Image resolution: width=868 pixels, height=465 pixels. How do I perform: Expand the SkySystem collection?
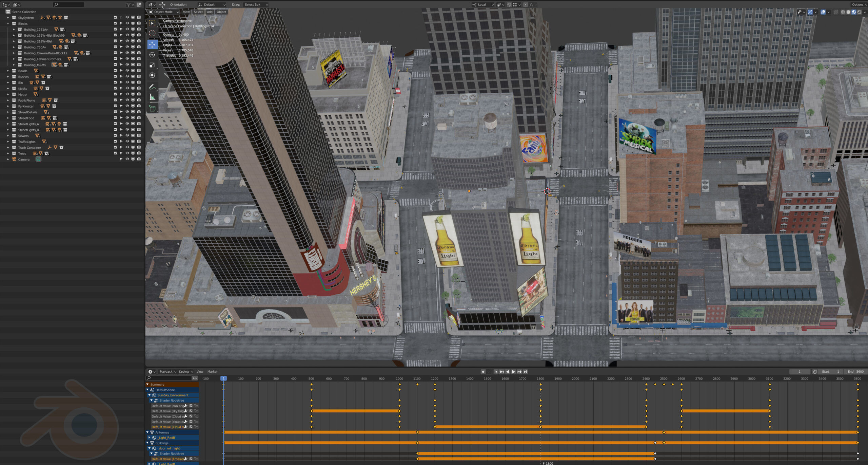(x=8, y=18)
